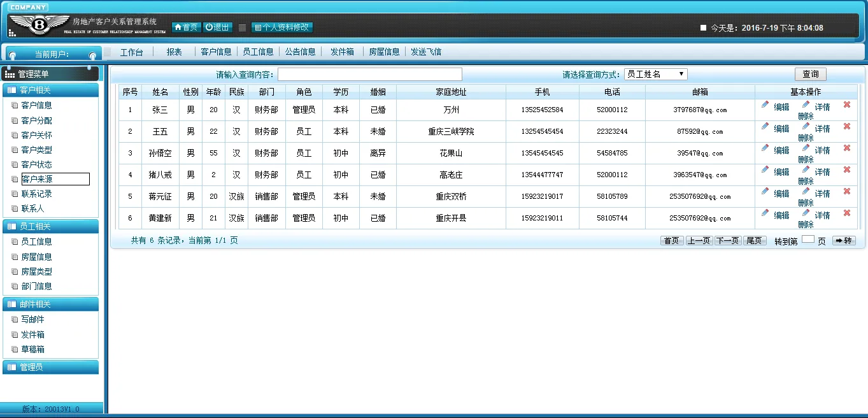Click the 详情 link in 猪八戒's row

point(822,172)
